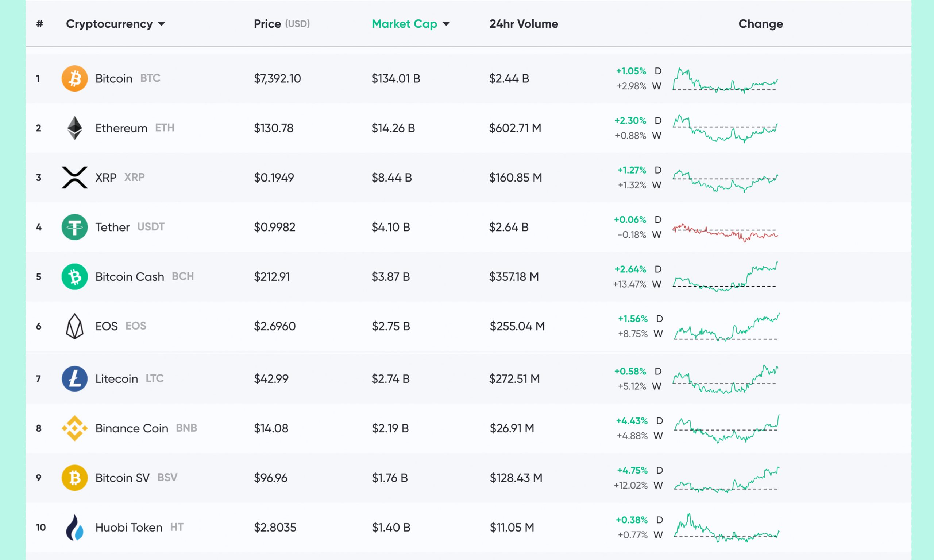Sort by the 24hr Volume column header
This screenshot has width=934, height=560.
pos(524,24)
